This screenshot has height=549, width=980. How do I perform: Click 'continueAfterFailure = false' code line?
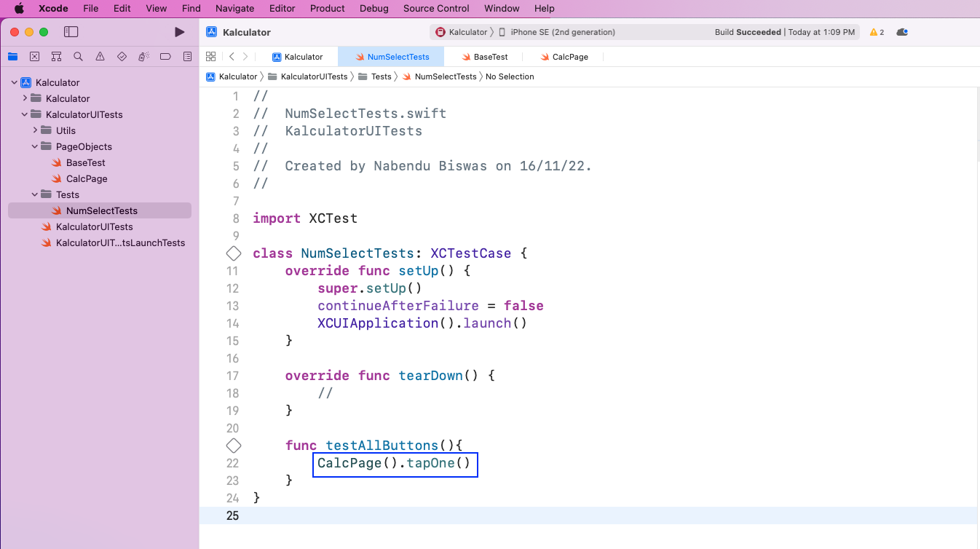430,306
